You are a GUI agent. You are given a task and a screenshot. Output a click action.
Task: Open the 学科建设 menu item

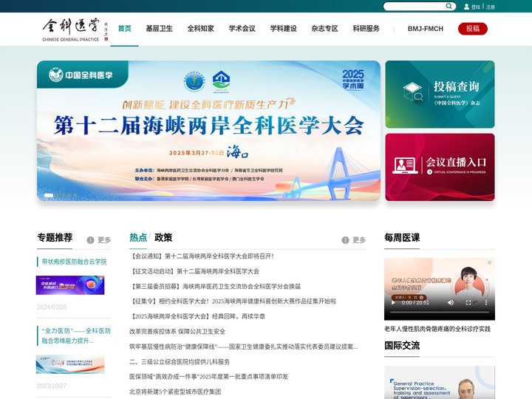pos(283,29)
